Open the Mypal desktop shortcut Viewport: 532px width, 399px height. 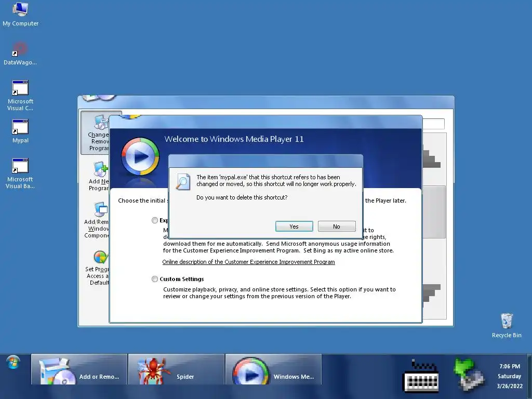(x=20, y=131)
